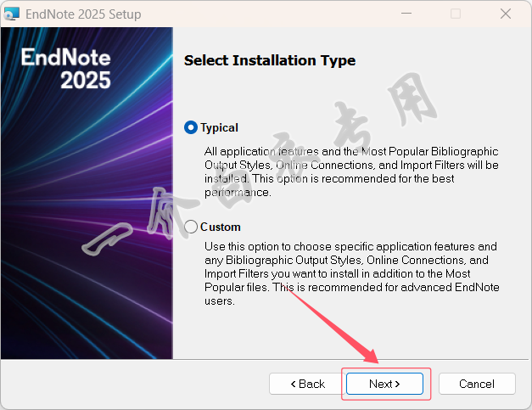
Task: Click the left chevron on Back button
Action: [x=294, y=385]
